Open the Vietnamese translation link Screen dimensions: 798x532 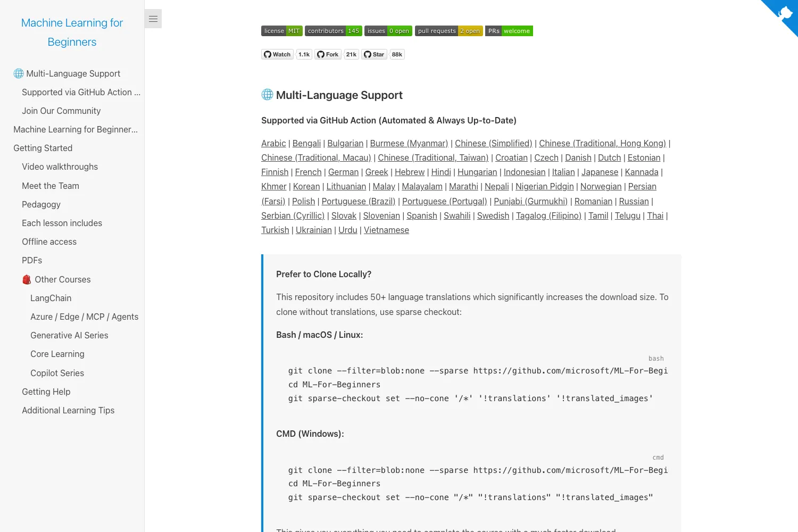(386, 230)
